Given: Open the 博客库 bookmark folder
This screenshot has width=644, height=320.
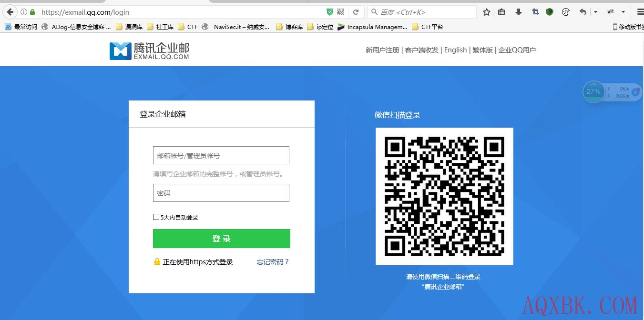Looking at the screenshot, I should tap(289, 27).
